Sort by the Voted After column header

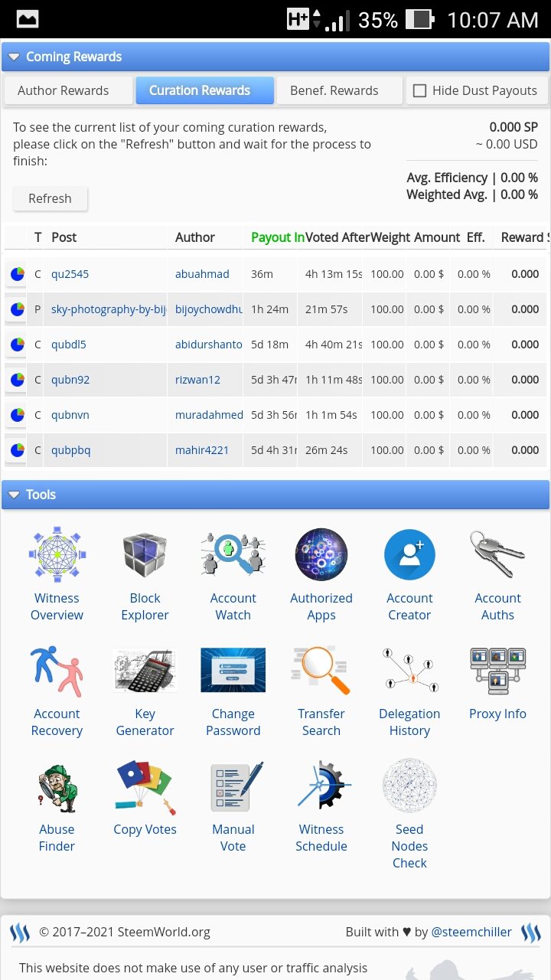pyautogui.click(x=337, y=237)
